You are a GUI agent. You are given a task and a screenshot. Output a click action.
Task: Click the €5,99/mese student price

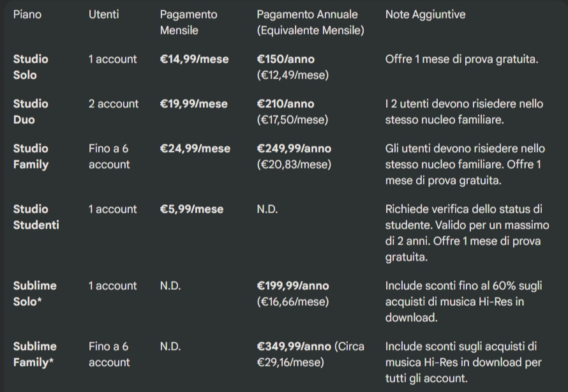[191, 209]
